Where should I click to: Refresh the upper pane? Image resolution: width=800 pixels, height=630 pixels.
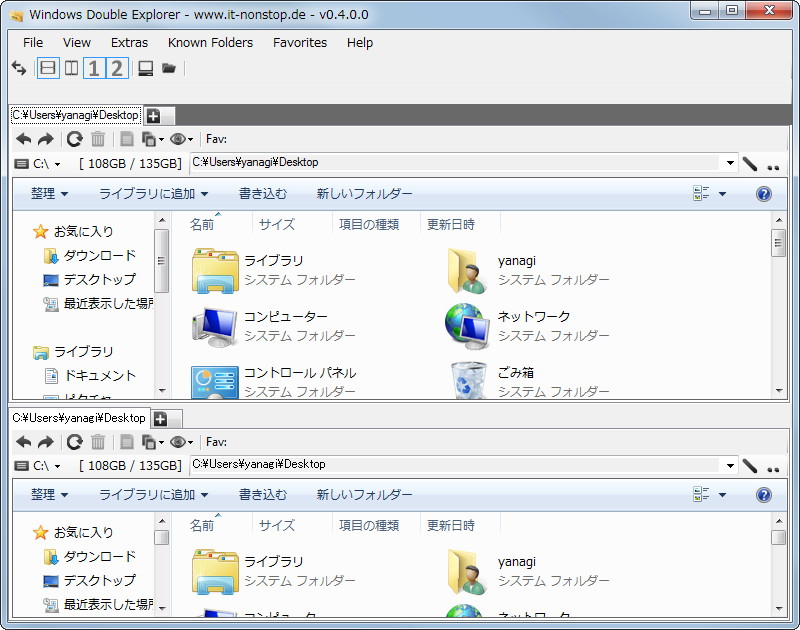[74, 139]
